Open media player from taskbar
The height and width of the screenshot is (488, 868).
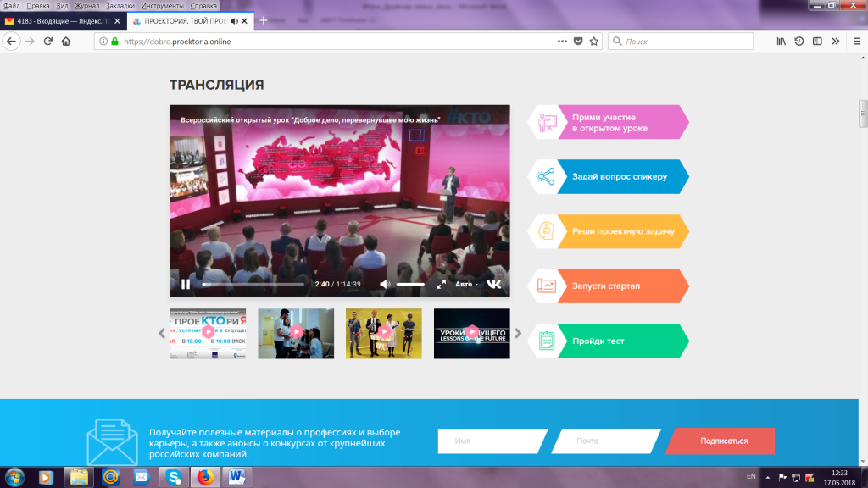46,477
